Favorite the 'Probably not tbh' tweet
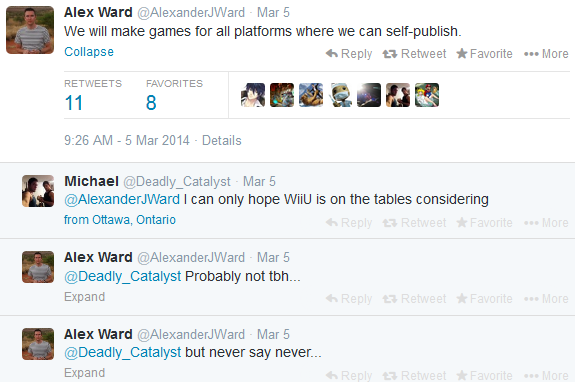This screenshot has height=382, width=575. coord(484,299)
